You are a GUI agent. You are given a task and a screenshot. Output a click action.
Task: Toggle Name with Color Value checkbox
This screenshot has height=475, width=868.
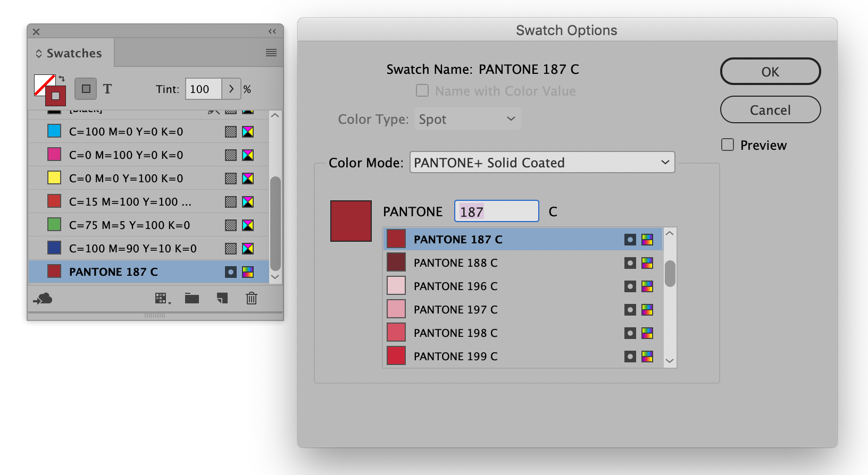click(422, 90)
